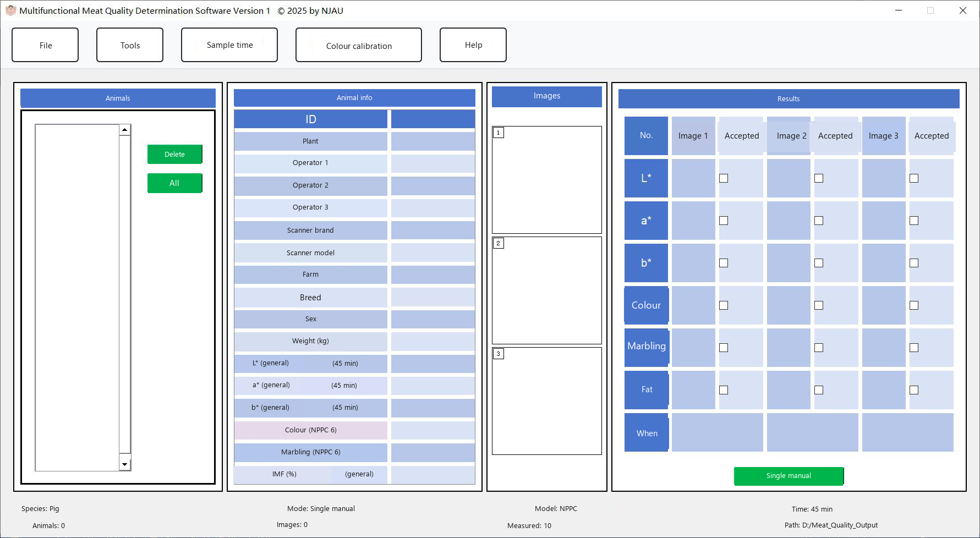Click image slot number 2
The height and width of the screenshot is (538, 980).
[547, 290]
